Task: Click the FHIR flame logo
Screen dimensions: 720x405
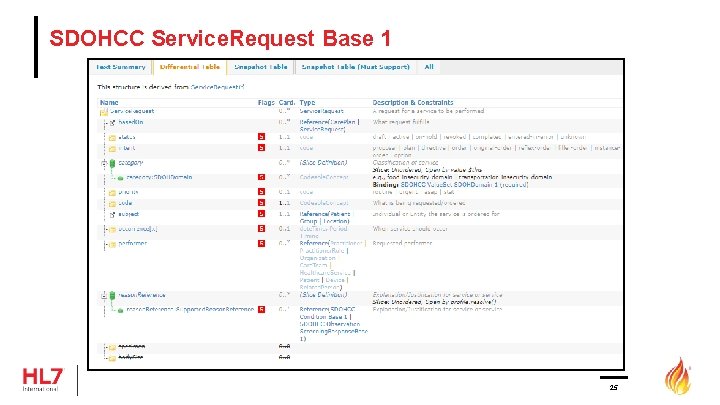Action: [678, 377]
